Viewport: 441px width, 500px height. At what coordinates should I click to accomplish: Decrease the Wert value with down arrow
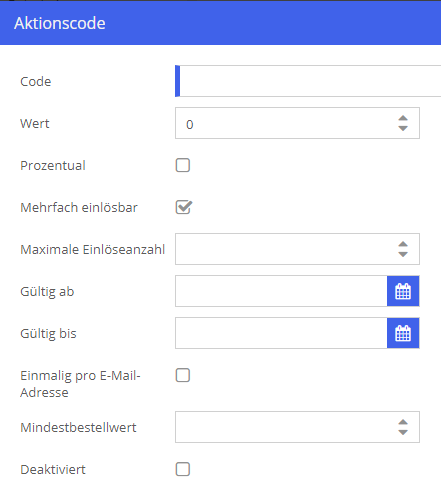[403, 128]
